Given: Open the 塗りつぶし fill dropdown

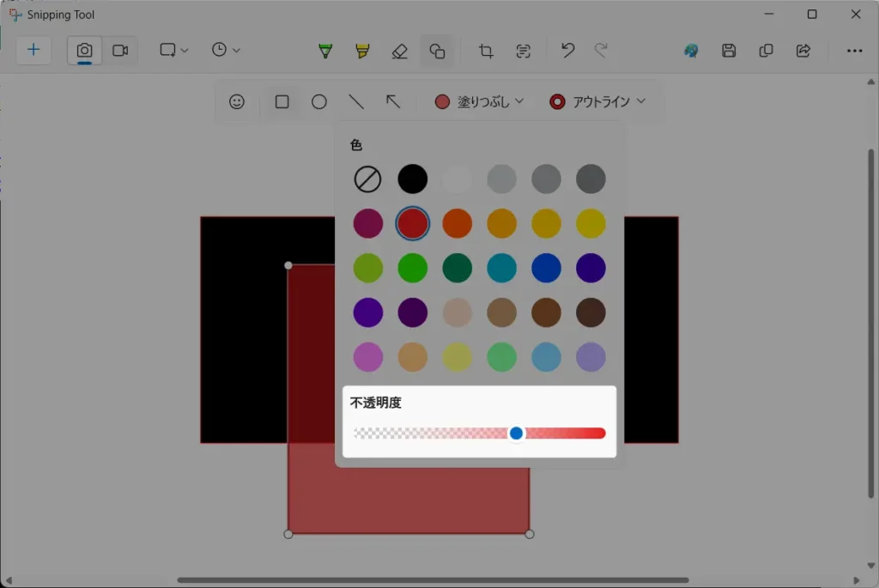Looking at the screenshot, I should coord(479,101).
